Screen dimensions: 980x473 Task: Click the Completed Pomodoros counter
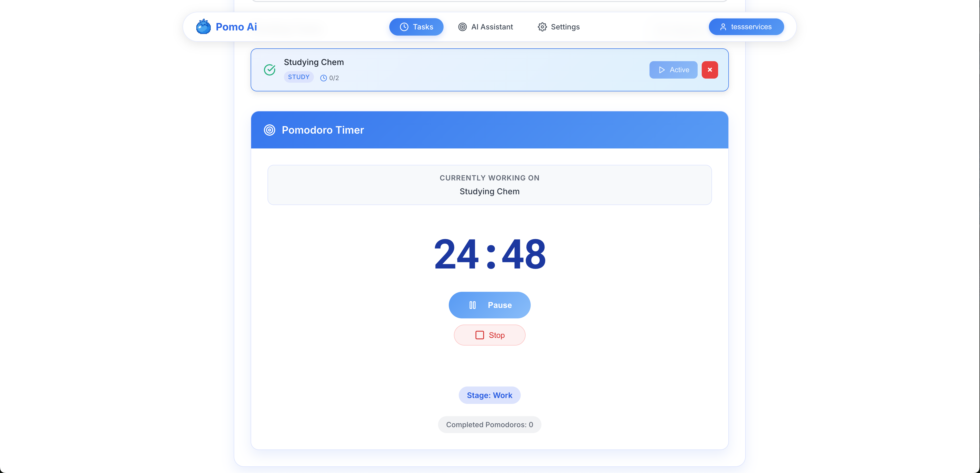tap(489, 425)
